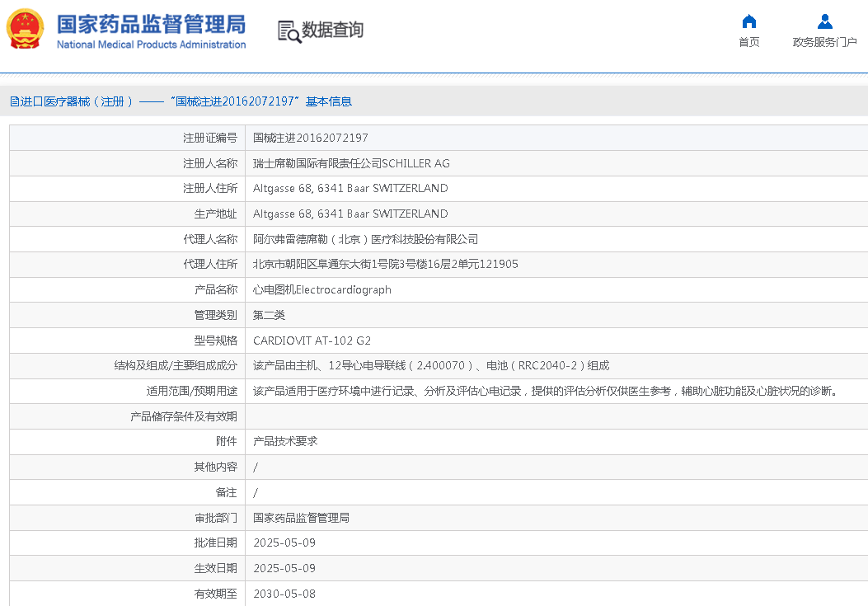This screenshot has height=606, width=868.
Task: Click the 管理类别 label cell
Action: coord(127,315)
